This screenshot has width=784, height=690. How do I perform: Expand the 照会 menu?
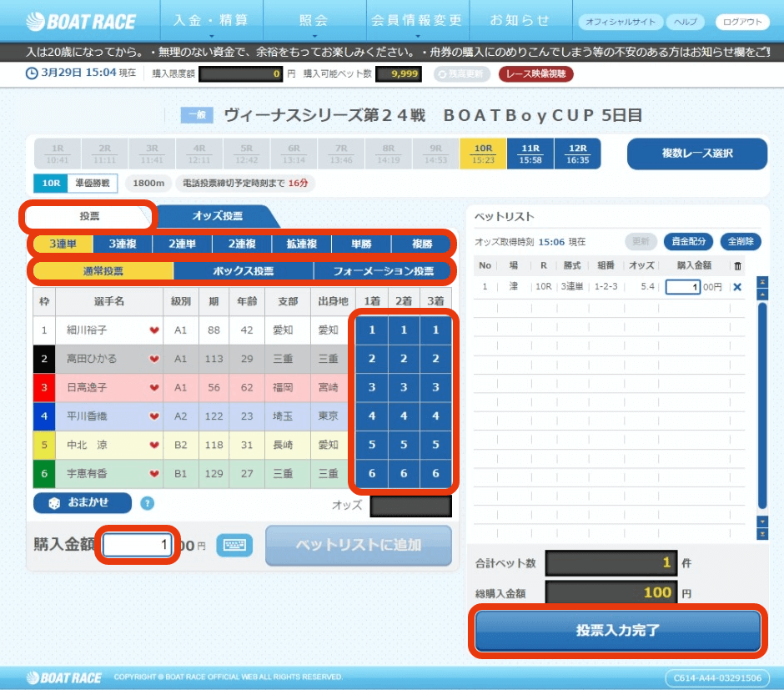314,21
